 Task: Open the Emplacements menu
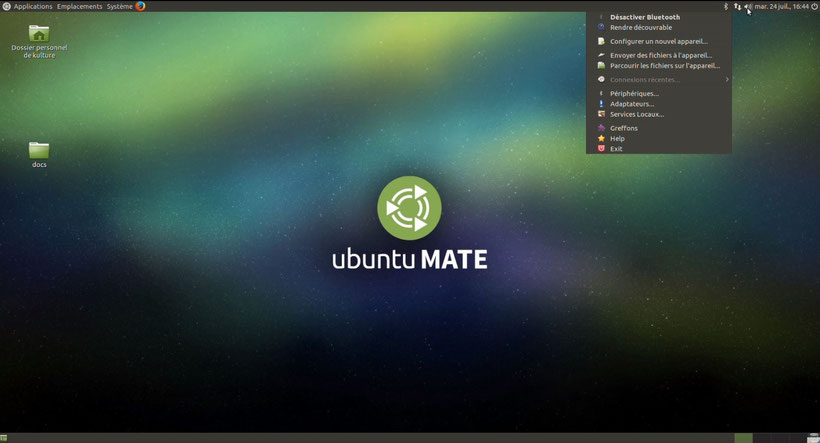pos(79,6)
